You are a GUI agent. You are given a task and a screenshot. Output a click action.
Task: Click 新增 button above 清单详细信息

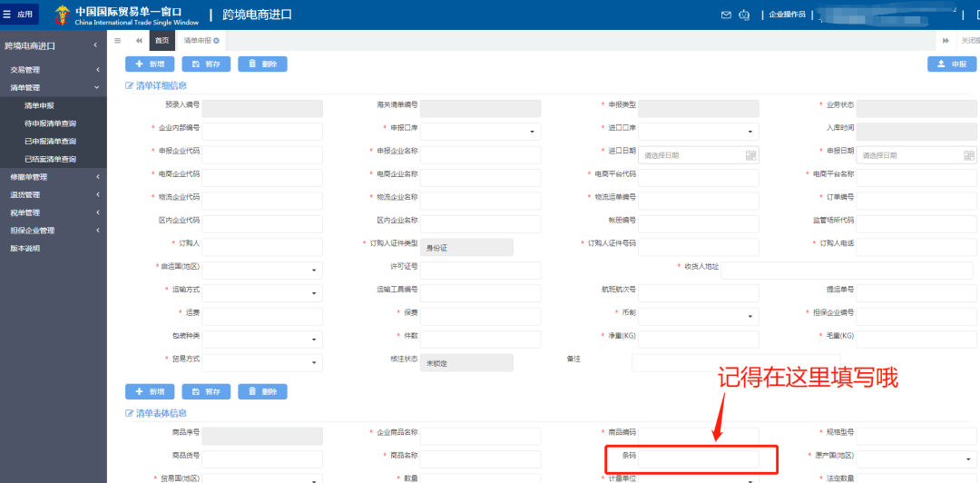[x=150, y=64]
